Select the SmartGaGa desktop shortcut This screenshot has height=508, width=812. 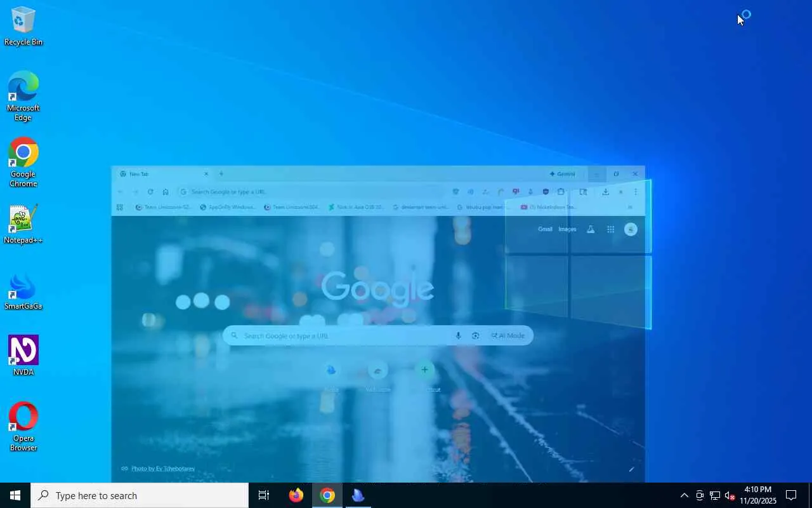coord(23,291)
